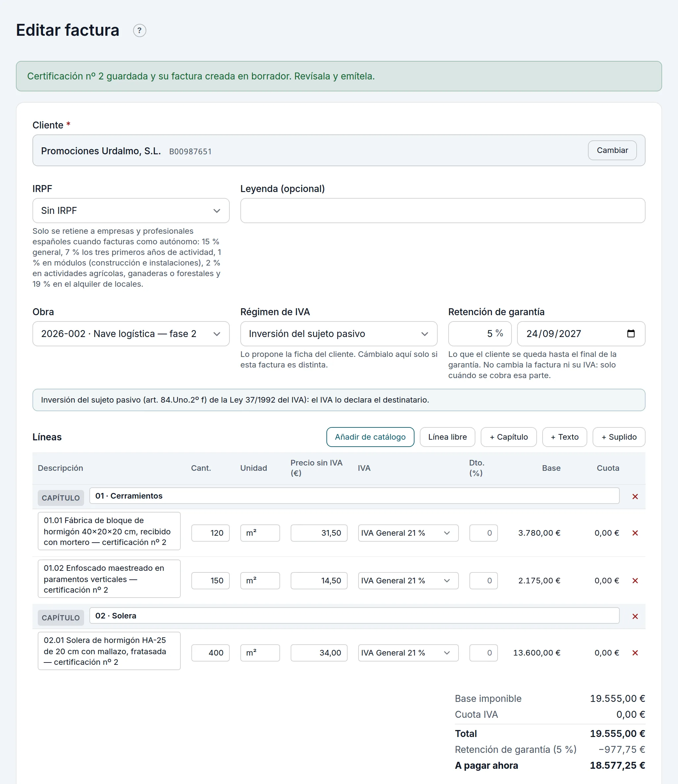Screen dimensions: 678x784
Task: Edit the unit field of the 01.02 line
Action: [260, 580]
